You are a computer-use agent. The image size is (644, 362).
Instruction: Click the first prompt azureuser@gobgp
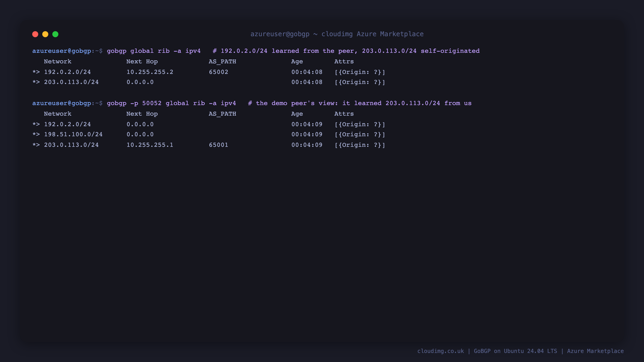point(61,51)
